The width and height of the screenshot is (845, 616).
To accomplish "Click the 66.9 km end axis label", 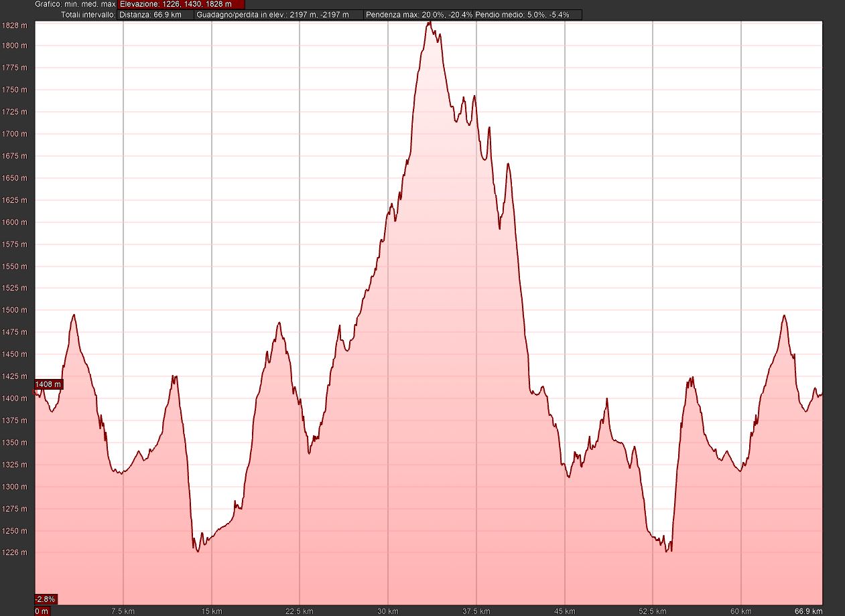I will point(807,611).
